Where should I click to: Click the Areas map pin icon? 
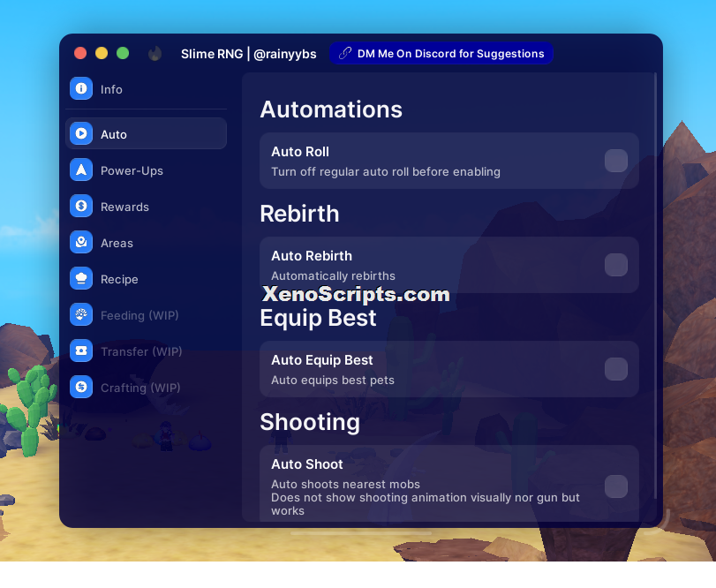tap(81, 242)
